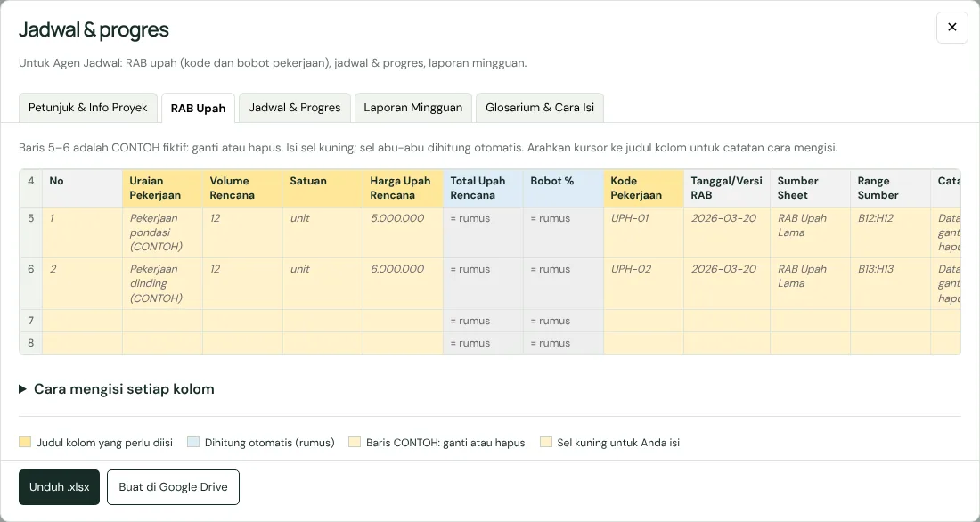Select Bobot rumus cell in row 8
Image resolution: width=980 pixels, height=522 pixels.
(563, 343)
